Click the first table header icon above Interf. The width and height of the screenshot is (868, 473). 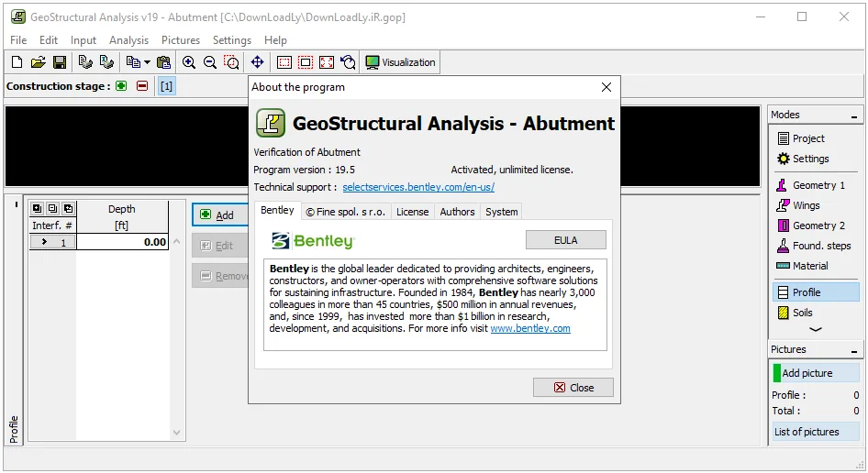pyautogui.click(x=37, y=209)
